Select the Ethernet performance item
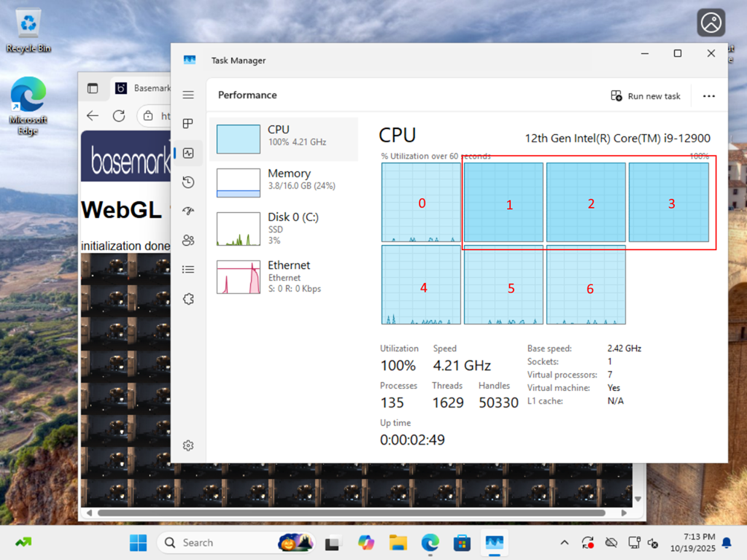 pyautogui.click(x=283, y=276)
